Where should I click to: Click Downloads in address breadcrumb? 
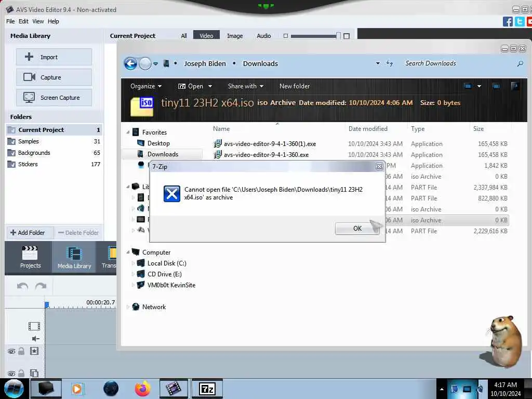(x=260, y=63)
